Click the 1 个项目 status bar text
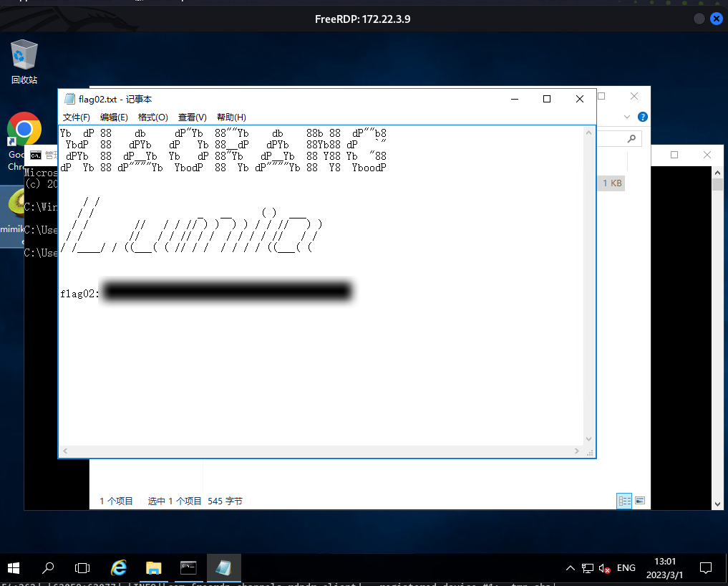The image size is (728, 586). 116,501
